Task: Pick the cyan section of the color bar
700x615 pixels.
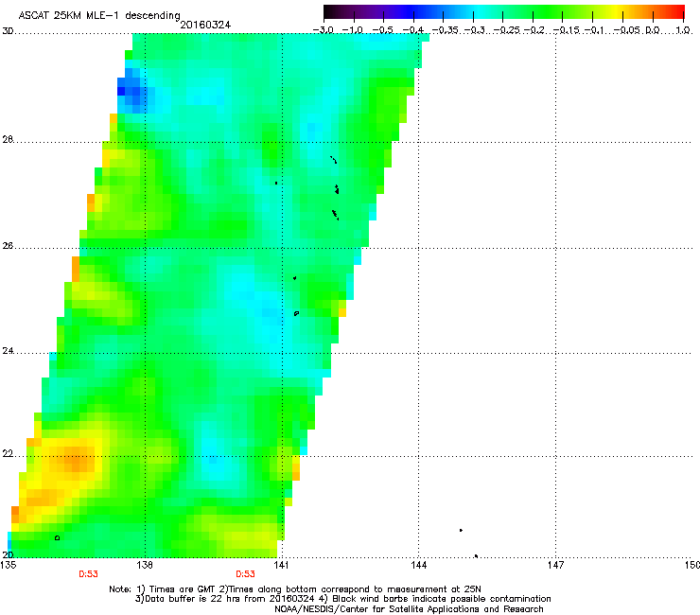Action: (x=478, y=11)
